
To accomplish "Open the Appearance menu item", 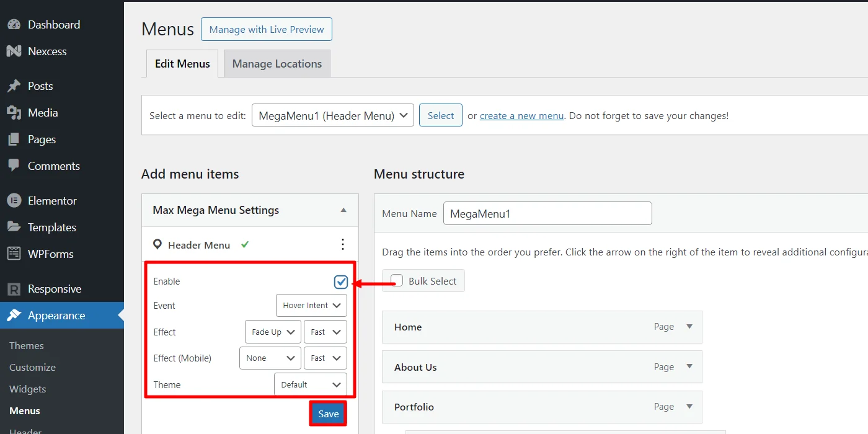I will click(x=62, y=316).
